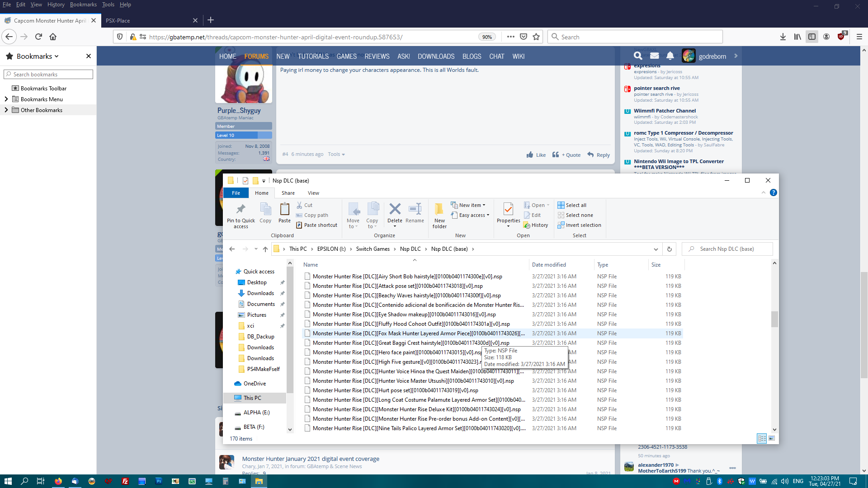The width and height of the screenshot is (868, 488).
Task: Refresh the Explorer address bar location
Action: point(670,249)
